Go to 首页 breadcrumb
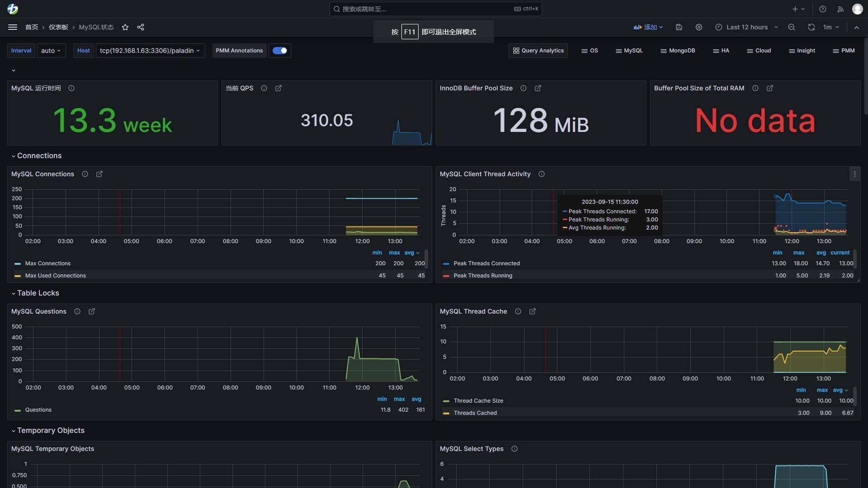 click(x=32, y=27)
